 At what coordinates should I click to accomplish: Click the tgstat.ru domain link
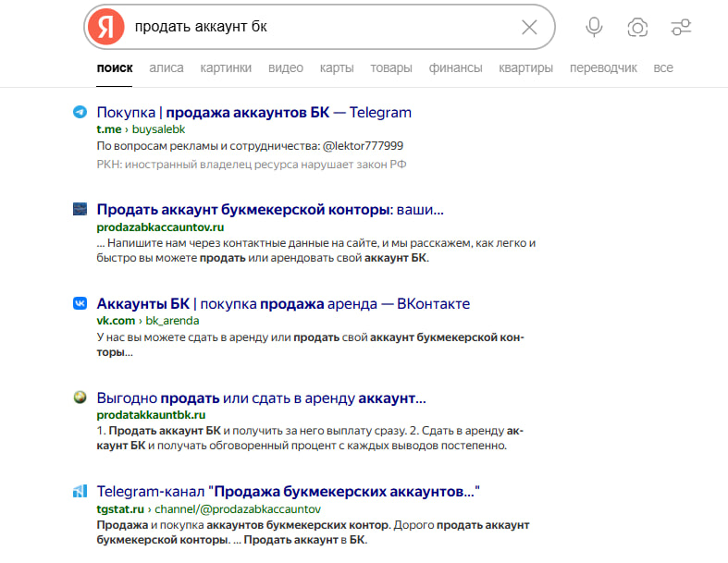[x=120, y=509]
